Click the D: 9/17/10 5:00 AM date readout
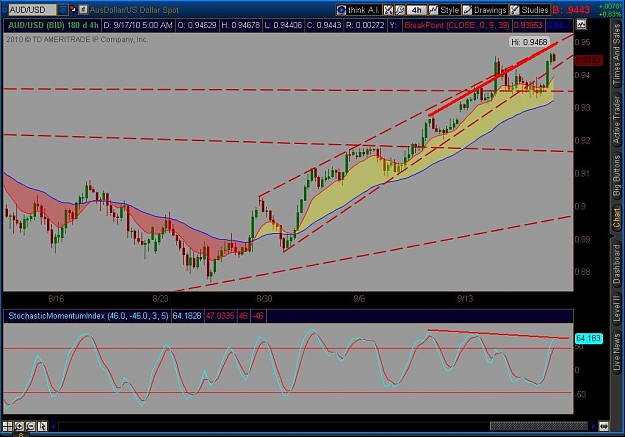This screenshot has width=625, height=437. tap(138, 25)
